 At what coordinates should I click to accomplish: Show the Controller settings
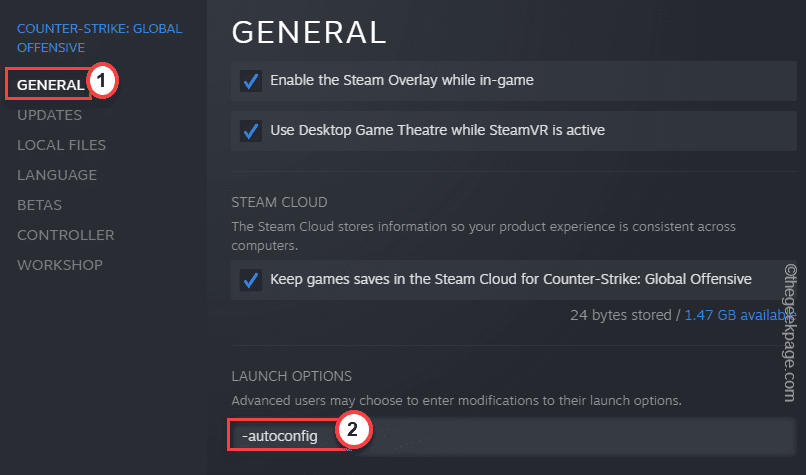(66, 235)
